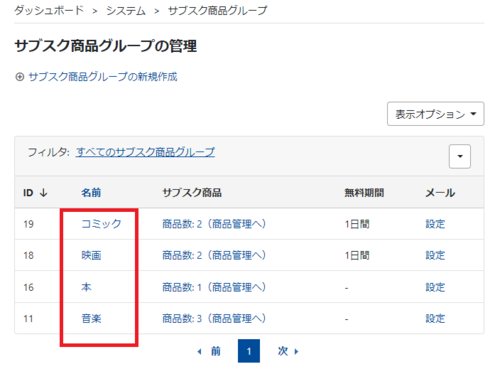Click 設定 mail link for コミック
This screenshot has width=500, height=374.
click(x=435, y=224)
